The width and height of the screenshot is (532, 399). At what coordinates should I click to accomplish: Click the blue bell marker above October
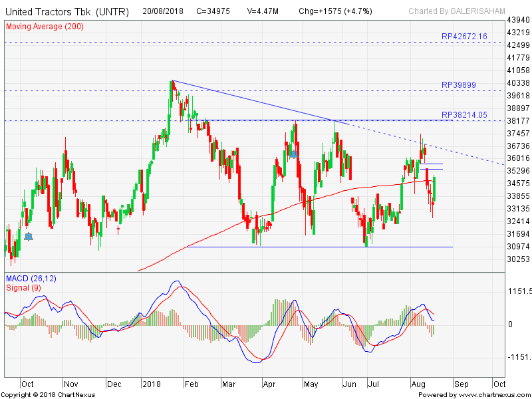[x=28, y=236]
